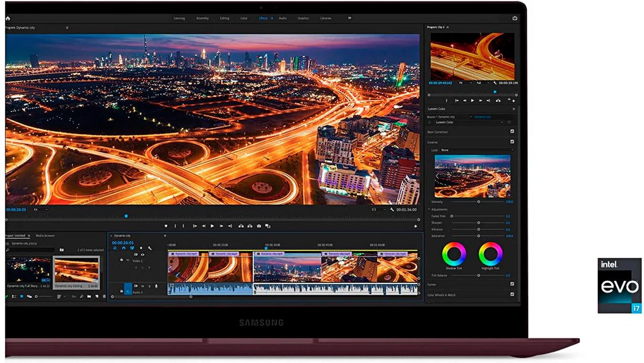Open the button editor plus icon
This screenshot has width=644, height=363.
point(415,226)
